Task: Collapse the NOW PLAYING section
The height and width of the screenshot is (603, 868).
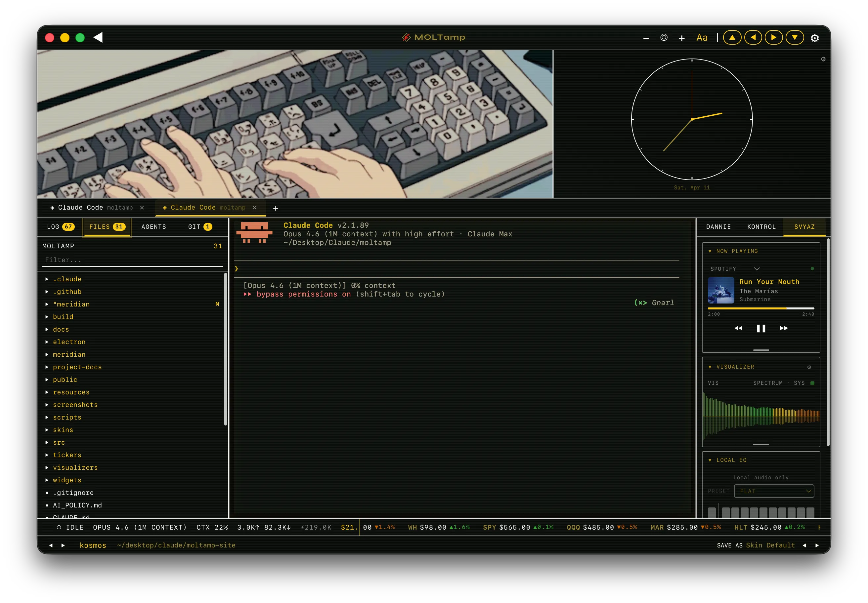Action: pyautogui.click(x=710, y=251)
